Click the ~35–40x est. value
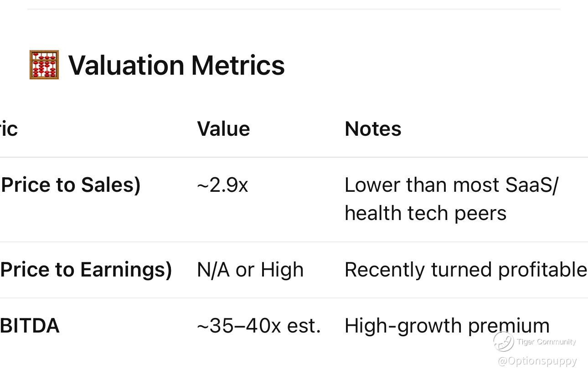The image size is (588, 374). coord(259,326)
